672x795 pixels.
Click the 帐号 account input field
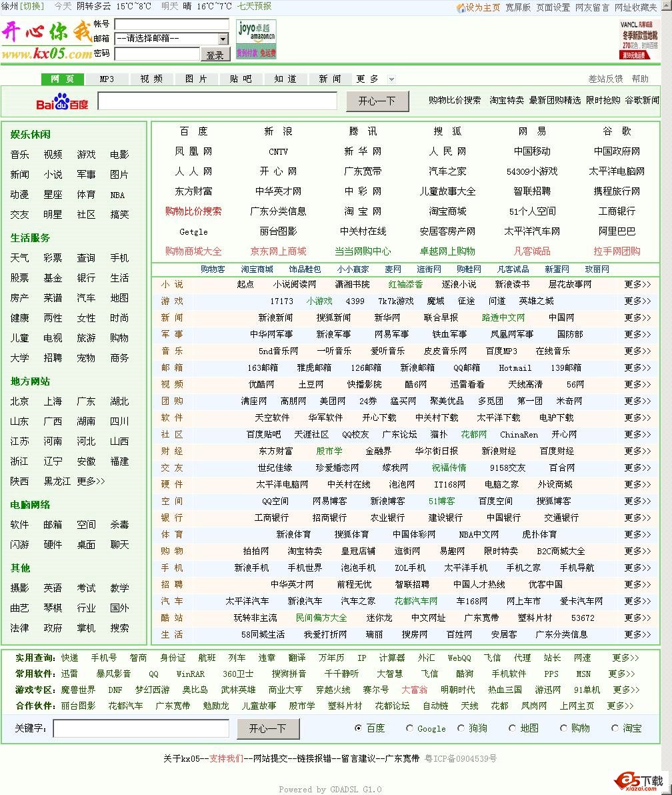point(171,24)
